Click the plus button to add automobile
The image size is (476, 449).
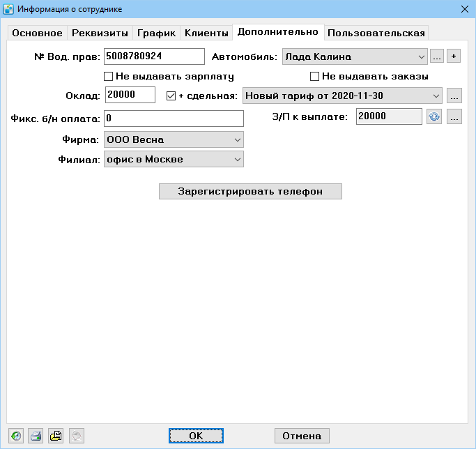pos(454,56)
